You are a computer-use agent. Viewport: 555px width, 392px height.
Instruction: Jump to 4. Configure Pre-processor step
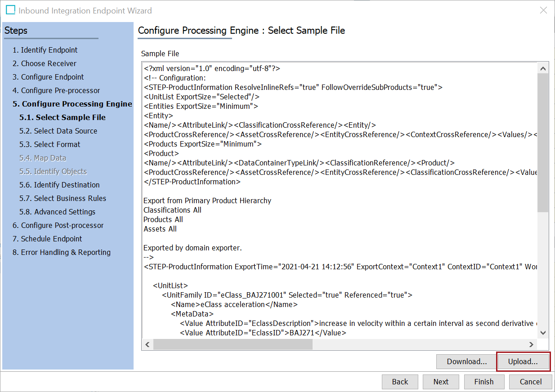pyautogui.click(x=56, y=90)
